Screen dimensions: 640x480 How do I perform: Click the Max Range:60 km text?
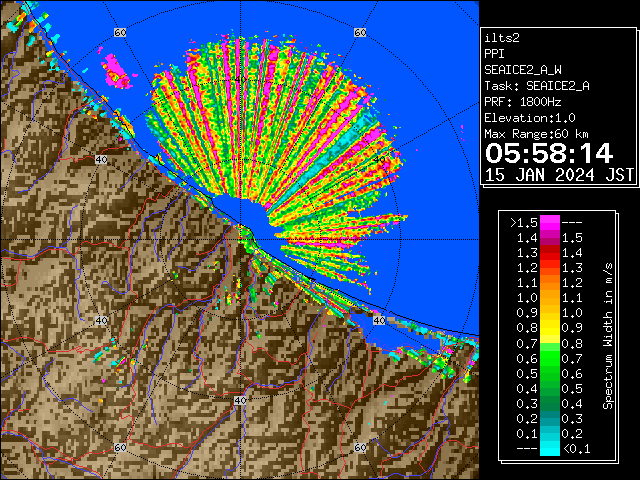536,134
